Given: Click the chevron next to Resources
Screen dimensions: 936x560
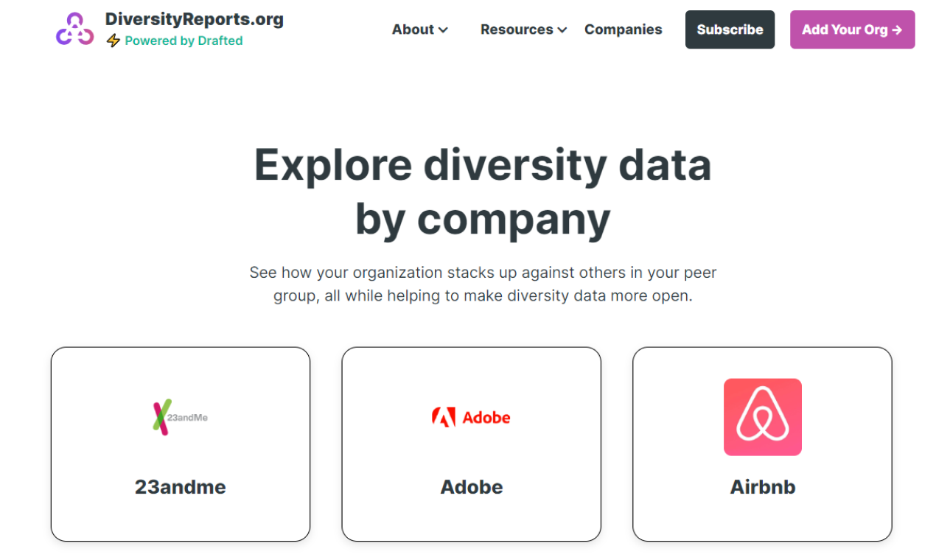Looking at the screenshot, I should (562, 29).
